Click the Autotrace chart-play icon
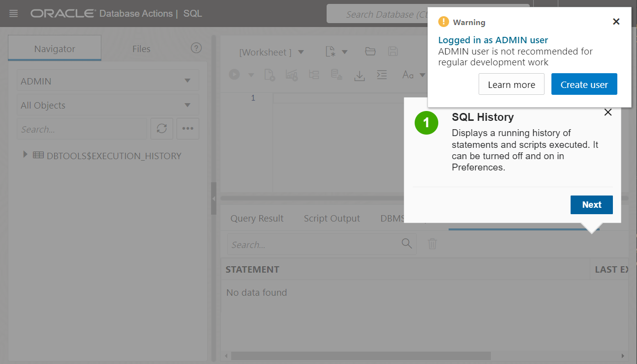Image resolution: width=637 pixels, height=364 pixels. 292,75
